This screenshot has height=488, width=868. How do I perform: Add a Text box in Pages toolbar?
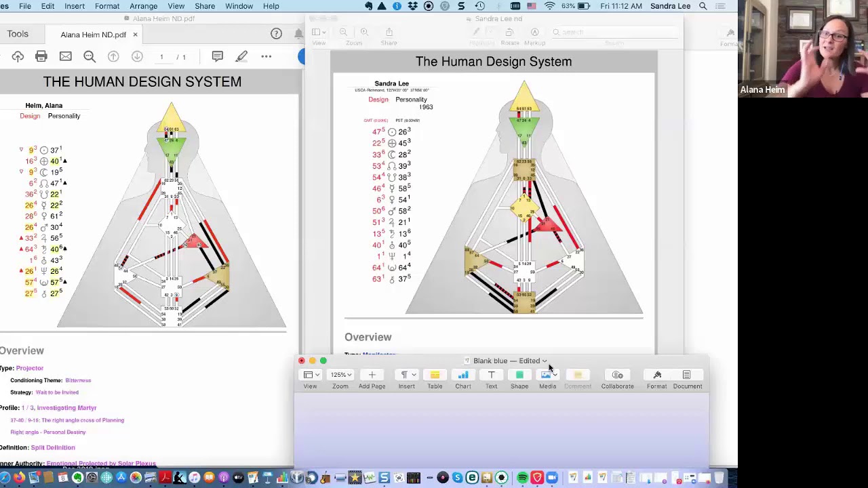(491, 375)
